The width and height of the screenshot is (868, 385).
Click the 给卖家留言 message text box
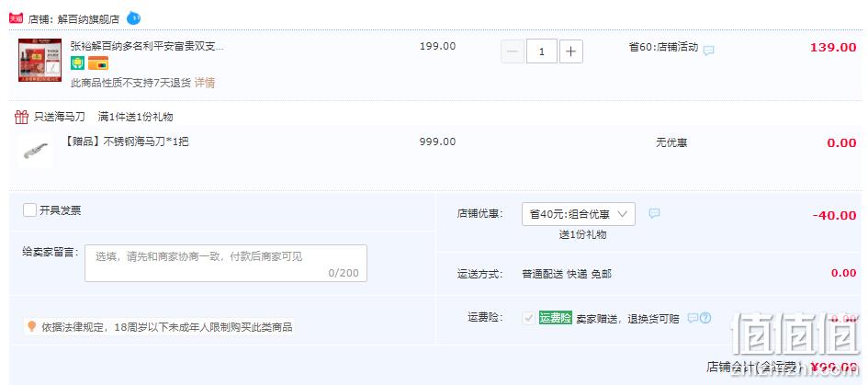226,263
